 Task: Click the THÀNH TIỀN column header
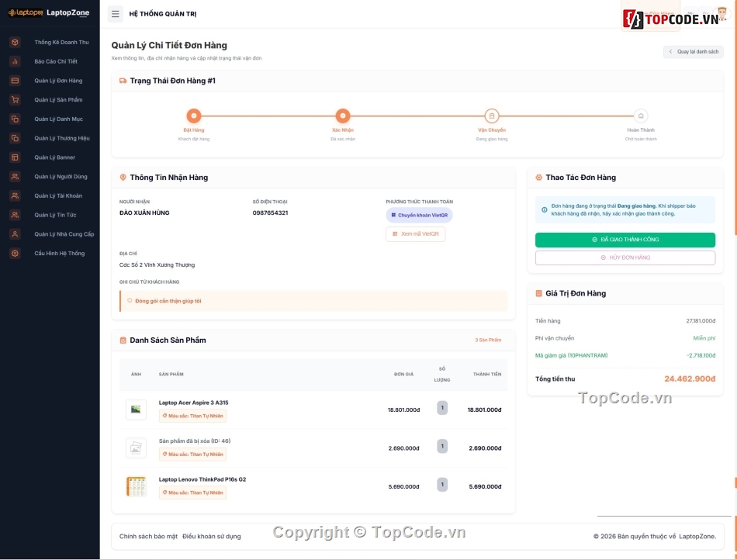(487, 375)
